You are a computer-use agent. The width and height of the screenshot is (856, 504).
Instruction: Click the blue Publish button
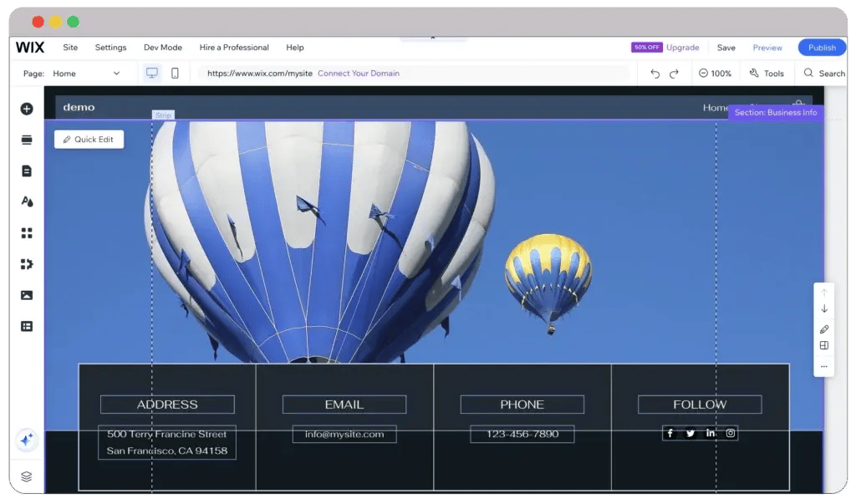[x=821, y=48]
